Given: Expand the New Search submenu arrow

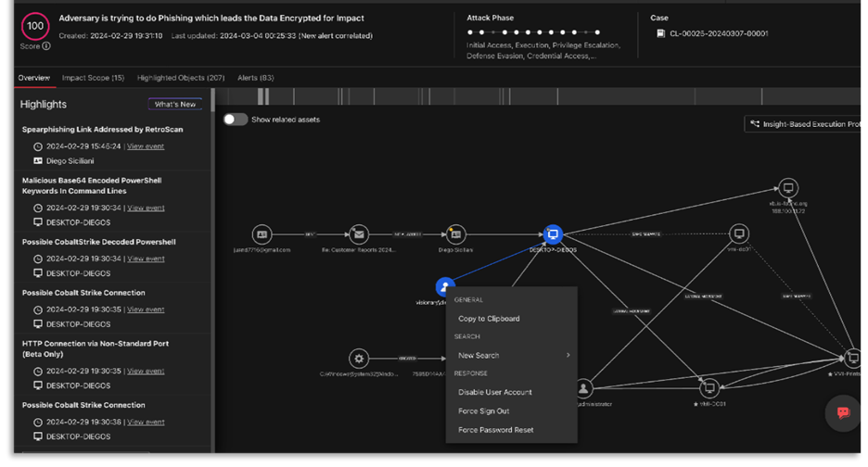Looking at the screenshot, I should click(x=568, y=356).
